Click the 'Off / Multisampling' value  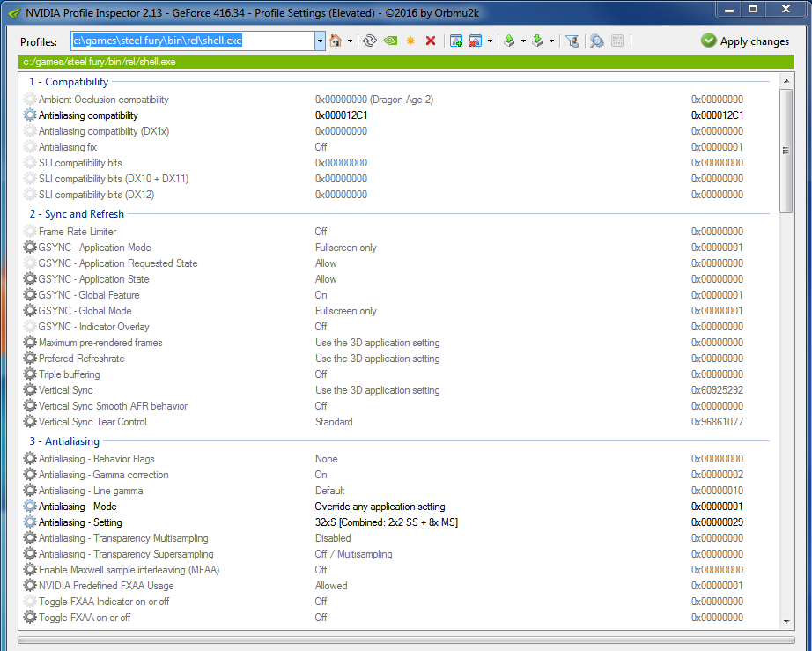click(354, 553)
